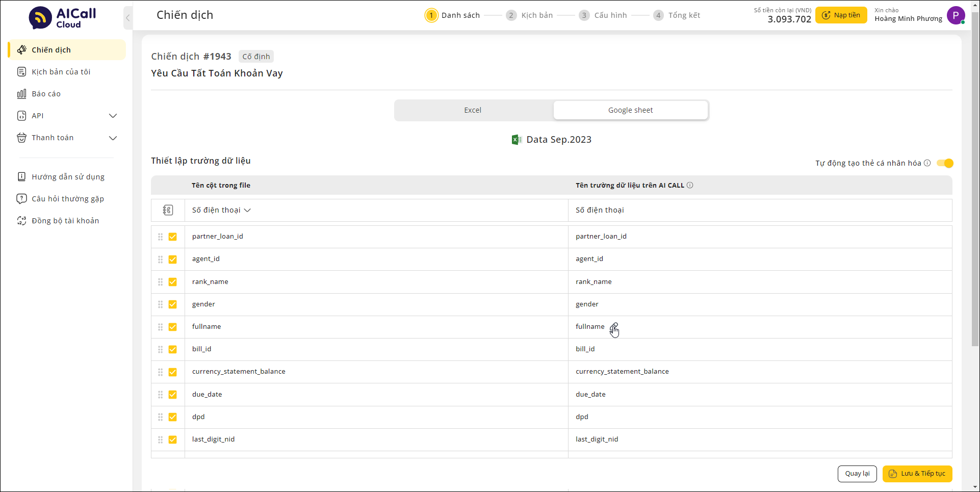The width and height of the screenshot is (980, 492).
Task: Click info icon beside AI CALL field header
Action: click(690, 186)
